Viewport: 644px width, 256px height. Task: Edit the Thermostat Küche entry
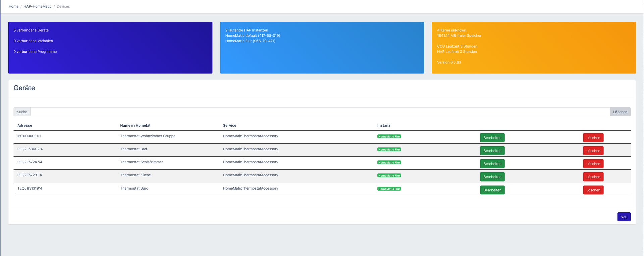point(492,177)
